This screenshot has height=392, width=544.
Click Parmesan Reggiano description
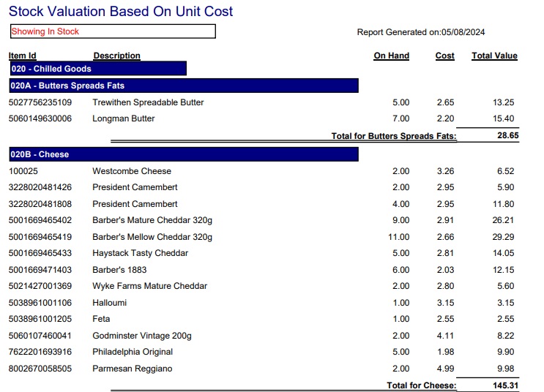pos(133,369)
